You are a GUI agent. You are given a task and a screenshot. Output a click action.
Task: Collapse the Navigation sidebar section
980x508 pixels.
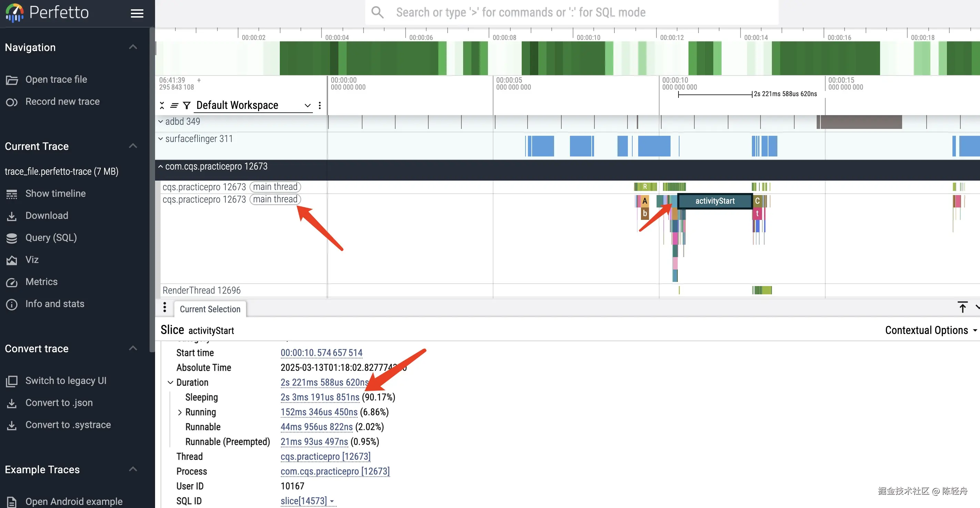click(133, 47)
